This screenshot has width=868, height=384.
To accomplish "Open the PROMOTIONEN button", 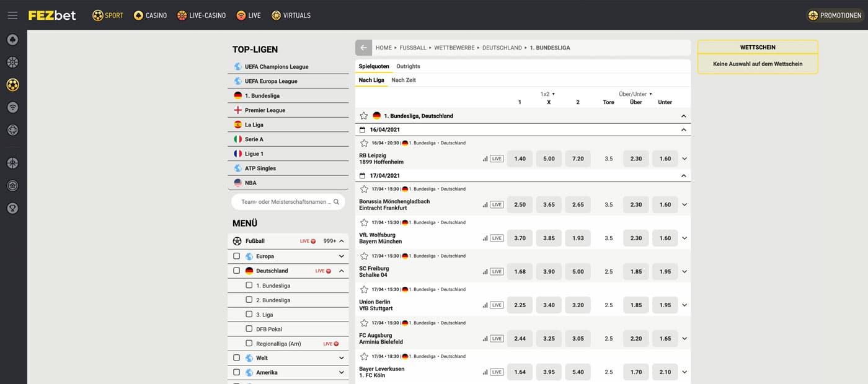I will tap(835, 15).
